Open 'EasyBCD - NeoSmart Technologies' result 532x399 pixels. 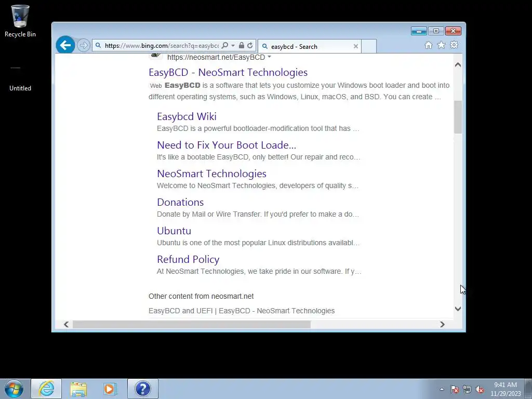(x=228, y=72)
